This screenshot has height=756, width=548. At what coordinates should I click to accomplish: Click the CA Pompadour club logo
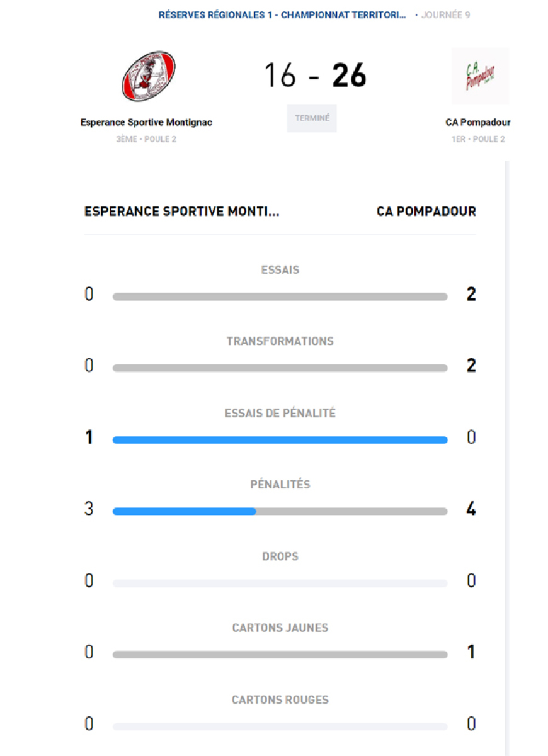click(480, 77)
